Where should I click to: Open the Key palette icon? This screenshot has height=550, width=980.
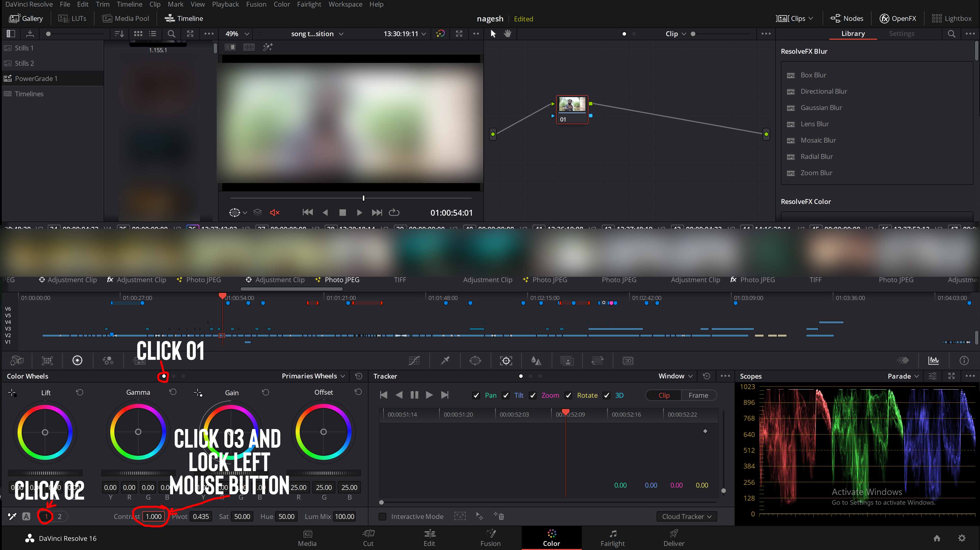pos(567,361)
